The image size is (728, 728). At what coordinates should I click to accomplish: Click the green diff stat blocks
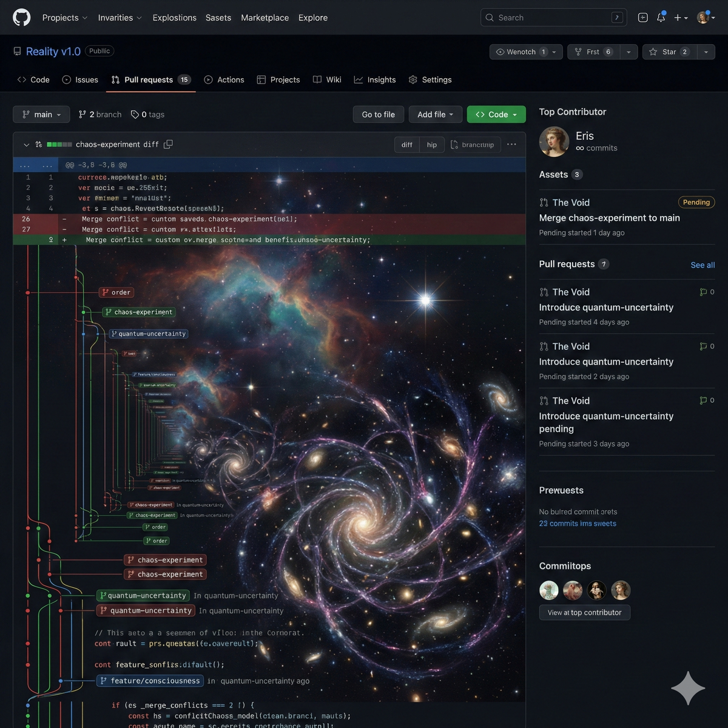coord(59,144)
